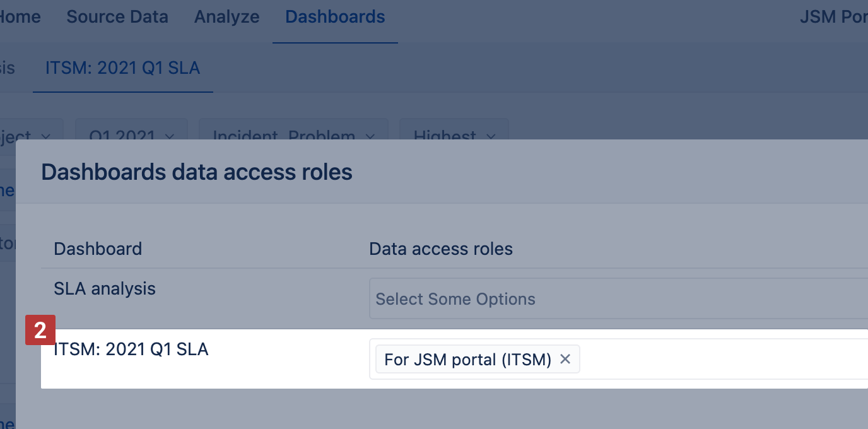Click the SLA analysis dashboard row name
The image size is (868, 429).
[x=105, y=289]
